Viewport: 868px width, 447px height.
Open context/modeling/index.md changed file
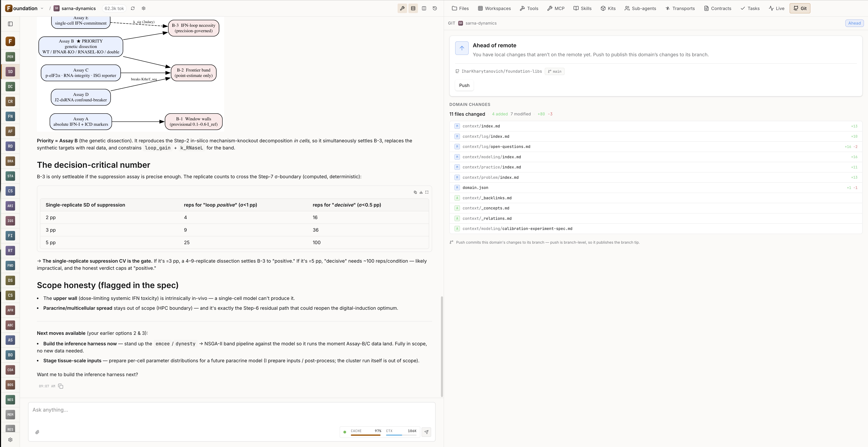(656, 157)
